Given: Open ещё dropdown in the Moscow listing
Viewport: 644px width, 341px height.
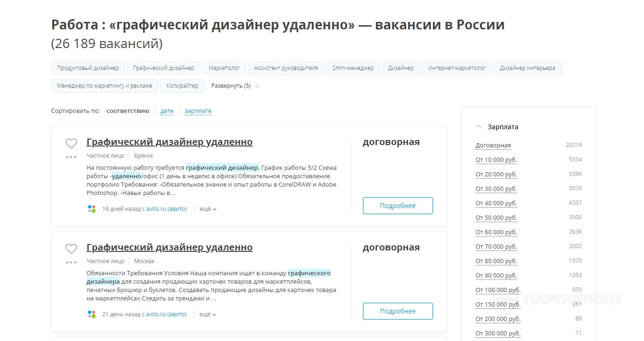Looking at the screenshot, I should click(208, 314).
